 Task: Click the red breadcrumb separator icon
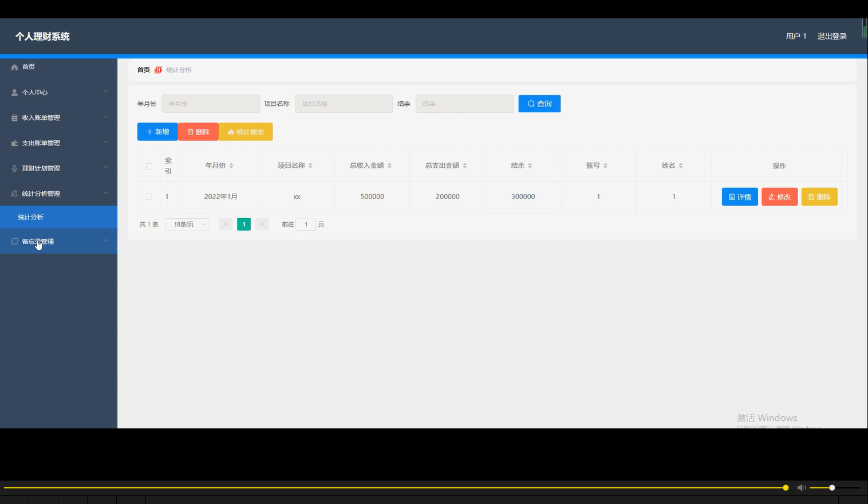pyautogui.click(x=158, y=70)
